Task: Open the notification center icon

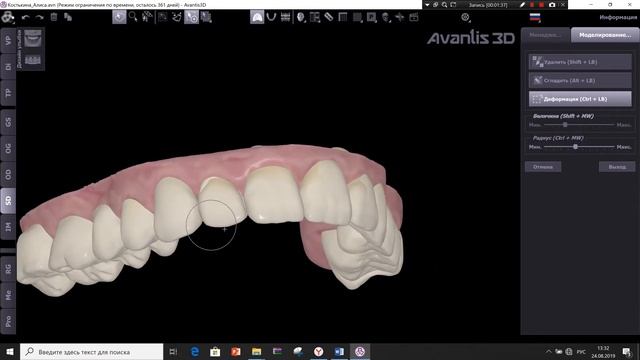Action: point(627,352)
